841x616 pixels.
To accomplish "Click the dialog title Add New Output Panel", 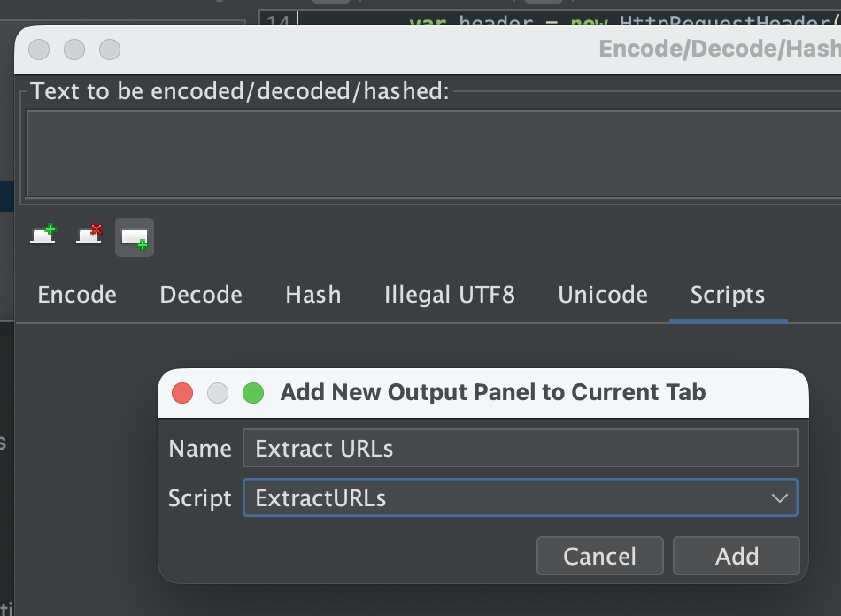I will click(x=493, y=392).
